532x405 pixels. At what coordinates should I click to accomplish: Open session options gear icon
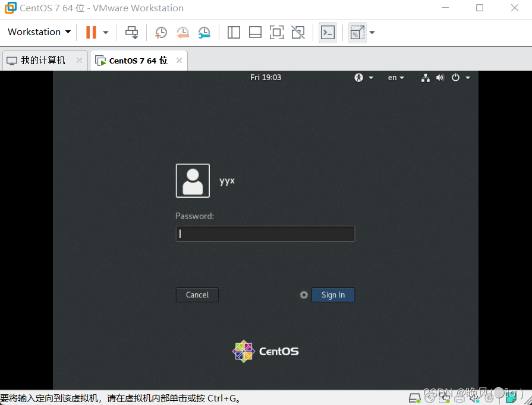point(304,295)
